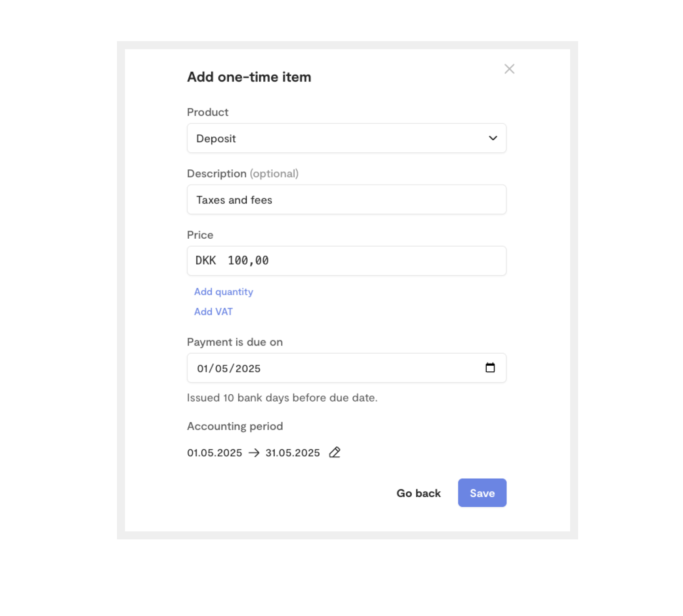The image size is (683, 616).
Task: Click the Add VAT link
Action: [213, 312]
